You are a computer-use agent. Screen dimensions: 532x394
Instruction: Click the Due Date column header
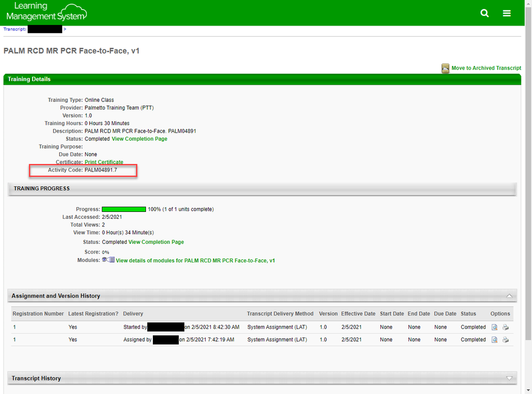click(x=445, y=314)
